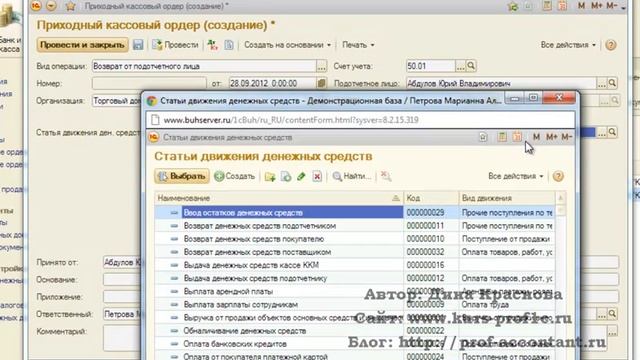Image resolution: width=640 pixels, height=360 pixels.
Task: Open magnifier for Статья движения ден. средств
Action: (612, 132)
